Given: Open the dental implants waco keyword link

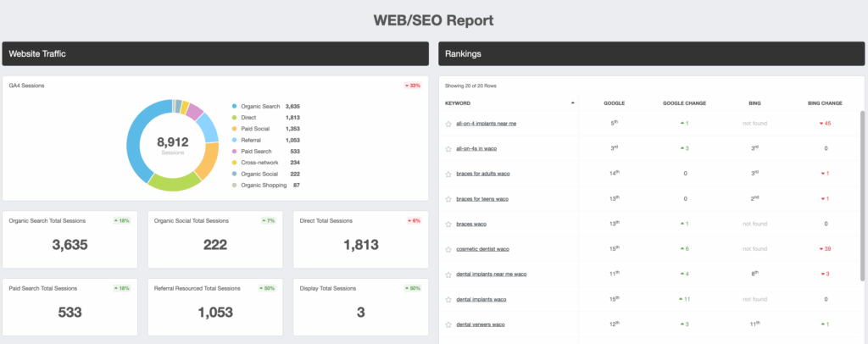Looking at the screenshot, I should tap(481, 300).
